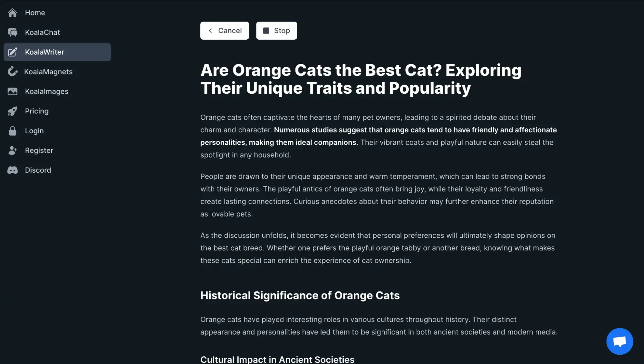Expand Cultural Impact in Ancient Societies
The width and height of the screenshot is (644, 364).
[x=277, y=359]
